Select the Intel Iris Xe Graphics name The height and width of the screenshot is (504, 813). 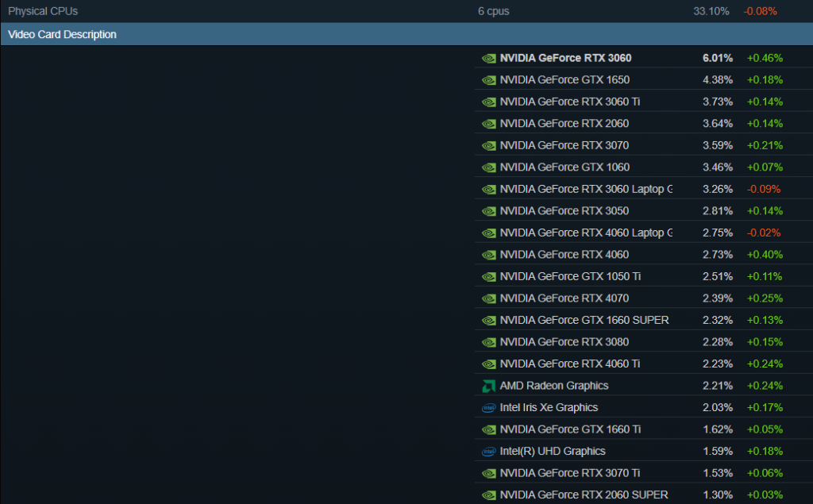(x=549, y=407)
